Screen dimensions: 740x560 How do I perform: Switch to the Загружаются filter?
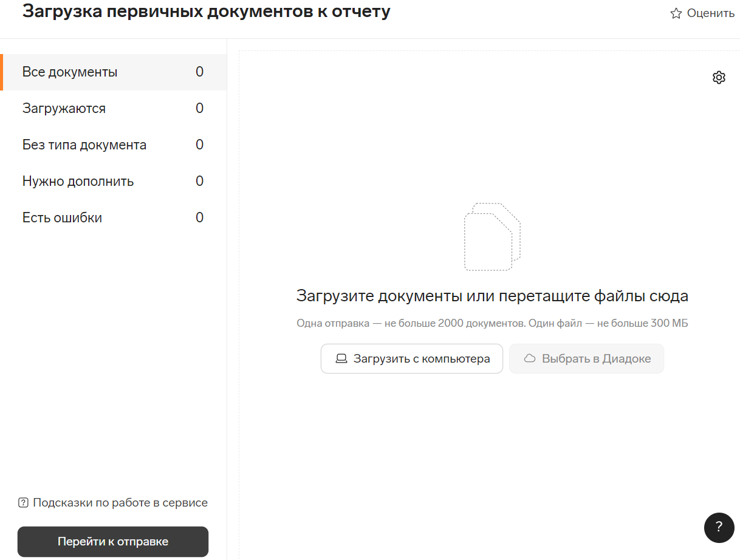(64, 109)
